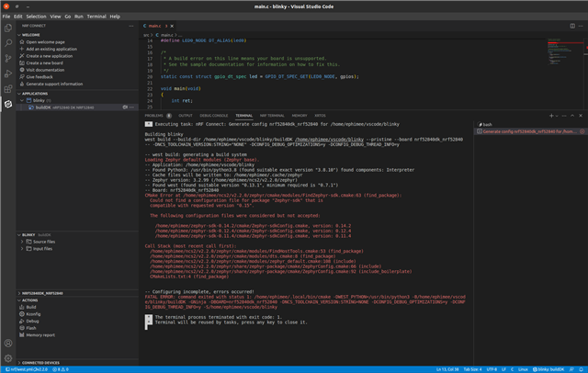
Task: Split the editor to the right
Action: 572,26
